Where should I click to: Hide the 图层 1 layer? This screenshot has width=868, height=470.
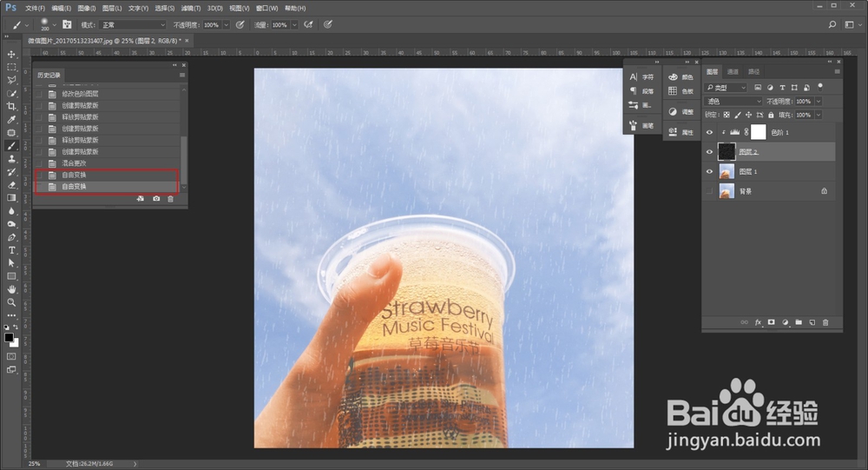click(x=709, y=172)
